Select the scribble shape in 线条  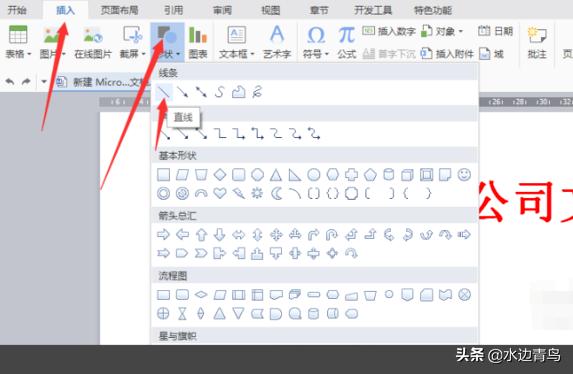pos(257,92)
